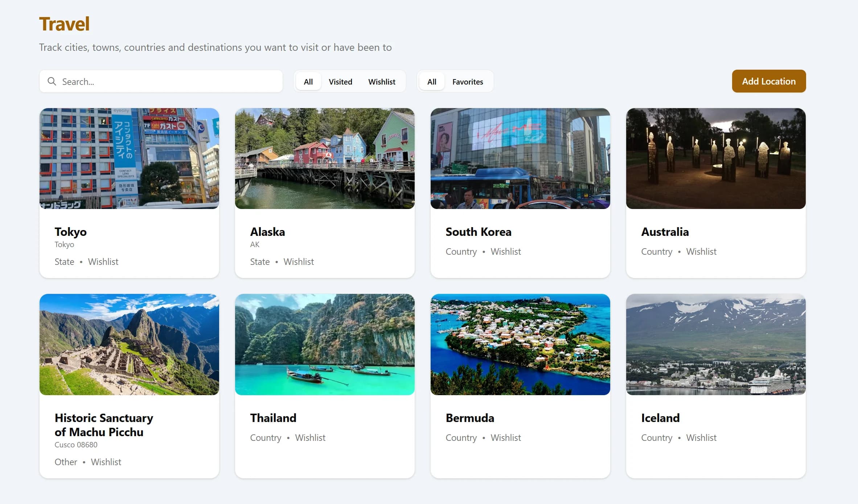Open the Thailand lagoon boats photo
The image size is (858, 504).
(324, 344)
